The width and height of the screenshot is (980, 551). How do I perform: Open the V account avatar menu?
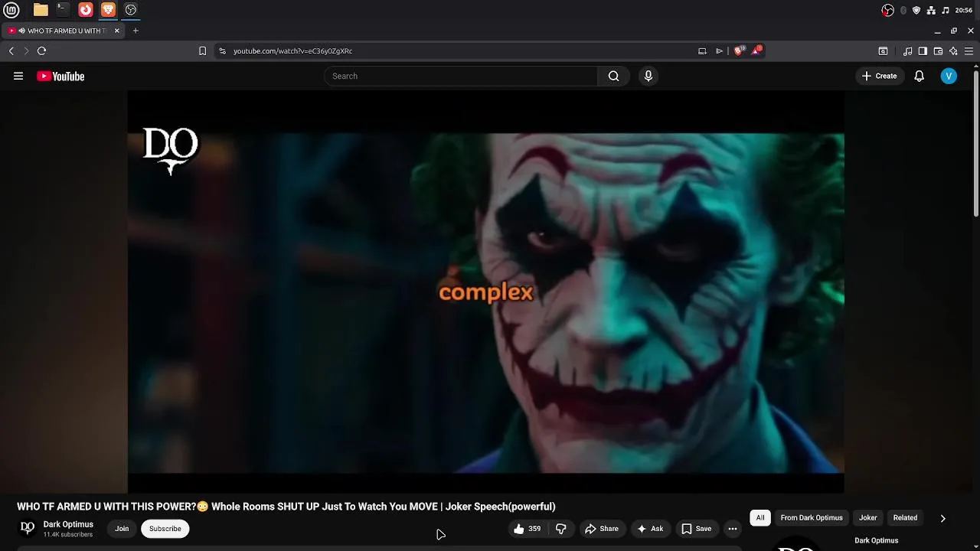949,76
